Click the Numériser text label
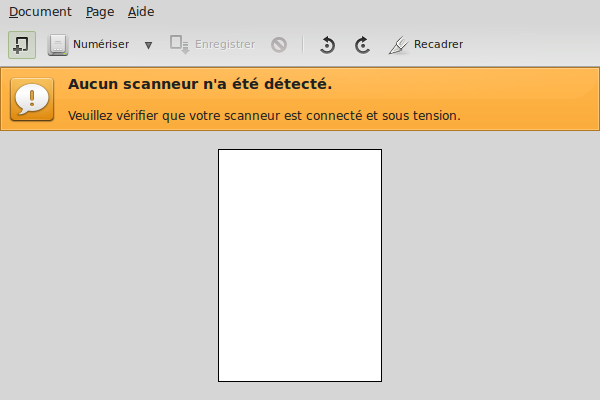The image size is (600, 400). click(x=101, y=44)
